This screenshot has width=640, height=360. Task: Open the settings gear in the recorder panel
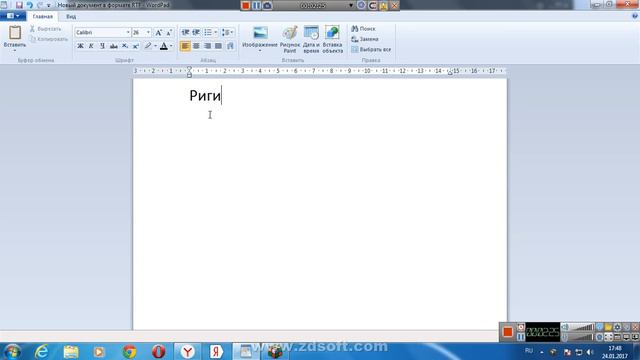[618, 327]
